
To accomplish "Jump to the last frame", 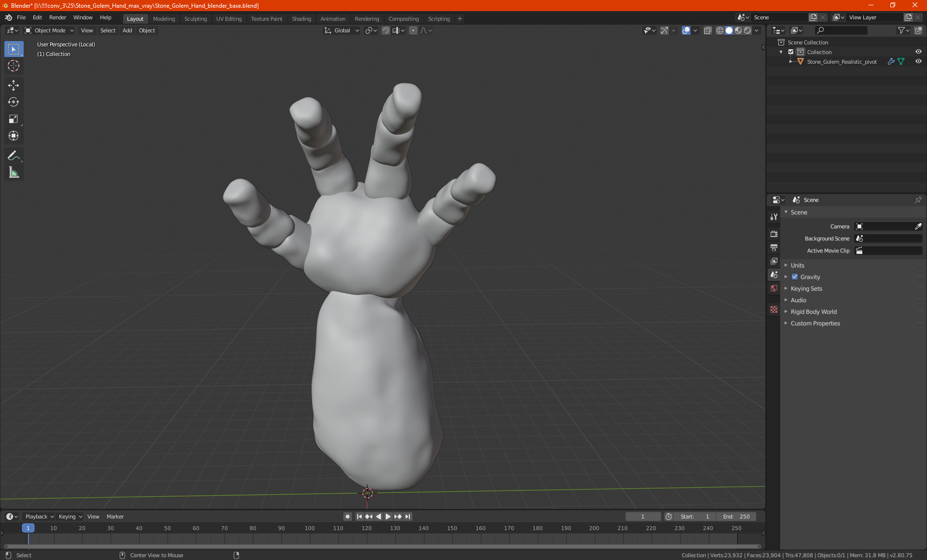I will tap(407, 517).
